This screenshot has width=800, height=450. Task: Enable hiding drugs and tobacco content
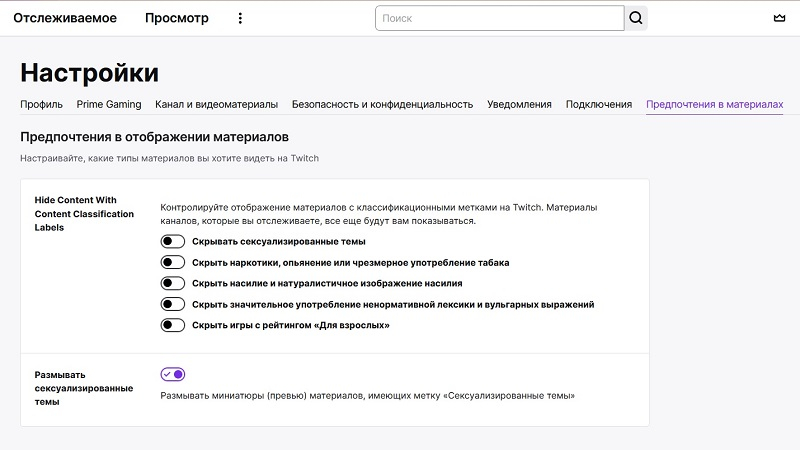pyautogui.click(x=173, y=262)
